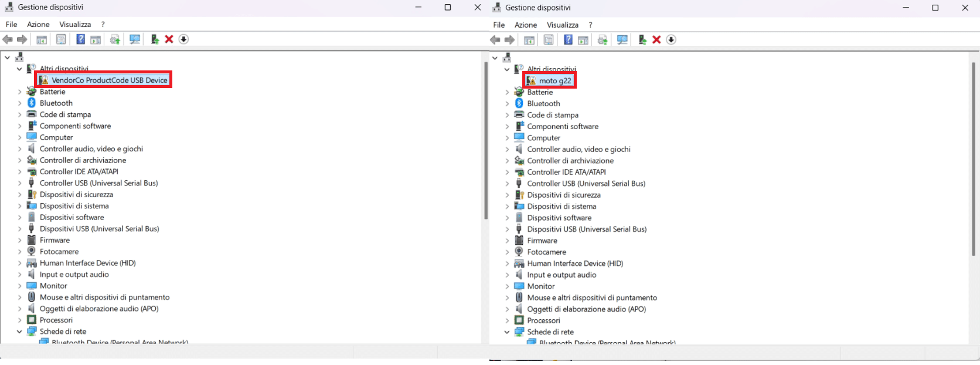Click update driver icon in right window toolbar
The image size is (980, 365).
pyautogui.click(x=642, y=40)
